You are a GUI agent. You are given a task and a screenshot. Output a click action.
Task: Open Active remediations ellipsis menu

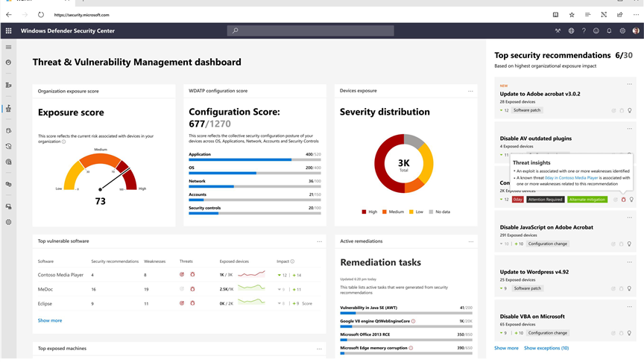pos(470,242)
